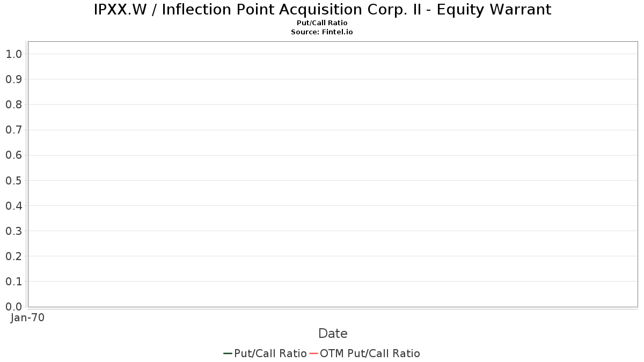
Task: Click the 0.5 y-axis label
Action: pos(13,180)
